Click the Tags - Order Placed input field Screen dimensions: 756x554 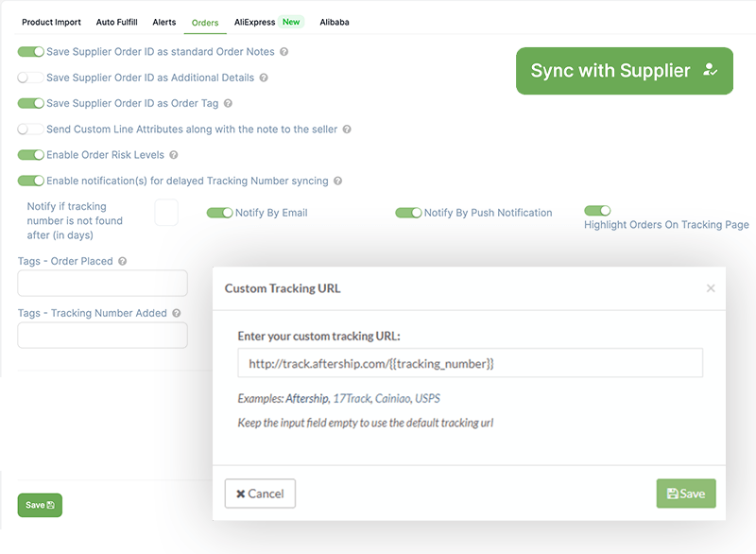[x=103, y=284]
